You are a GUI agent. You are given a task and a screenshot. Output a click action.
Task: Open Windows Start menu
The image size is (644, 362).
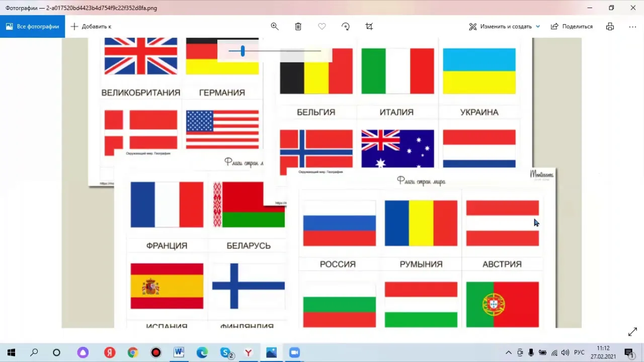click(x=11, y=353)
